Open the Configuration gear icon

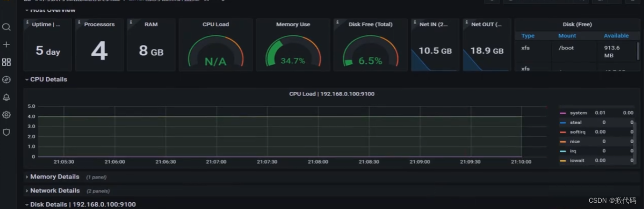tap(6, 115)
